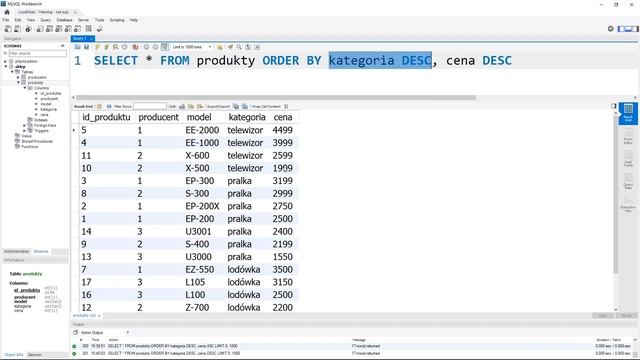Open the Form Editor side panel button
The image size is (640, 360).
click(628, 136)
